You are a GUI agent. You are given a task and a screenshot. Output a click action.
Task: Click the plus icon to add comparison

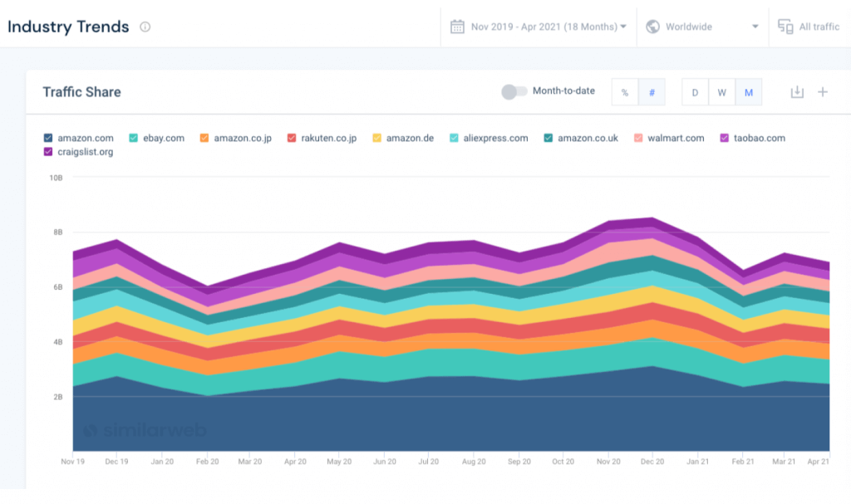click(824, 92)
